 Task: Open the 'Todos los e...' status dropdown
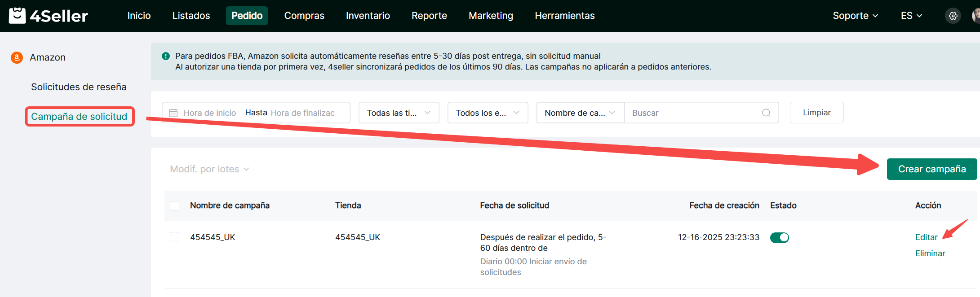(488, 113)
